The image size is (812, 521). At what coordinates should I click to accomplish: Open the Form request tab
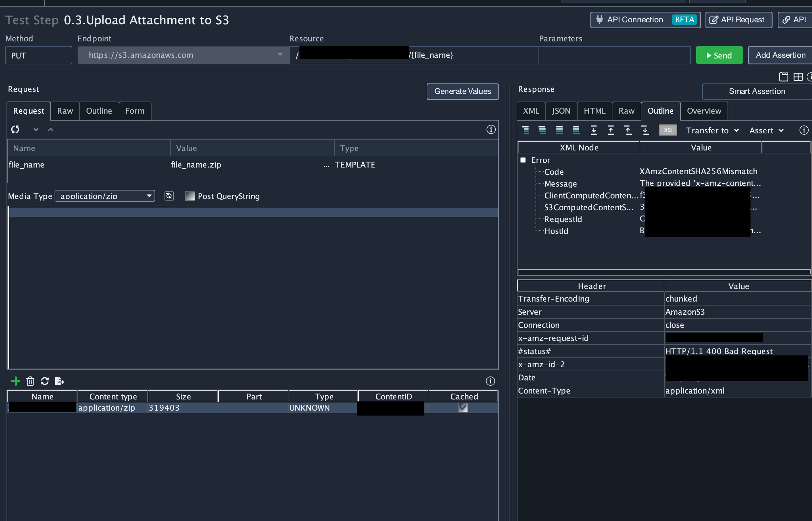tap(135, 111)
